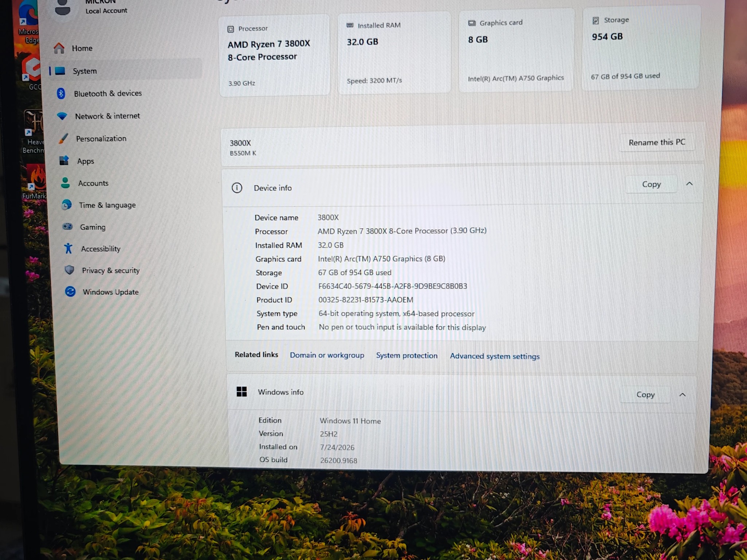747x560 pixels.
Task: Click the Network wifi icon
Action: point(62,116)
